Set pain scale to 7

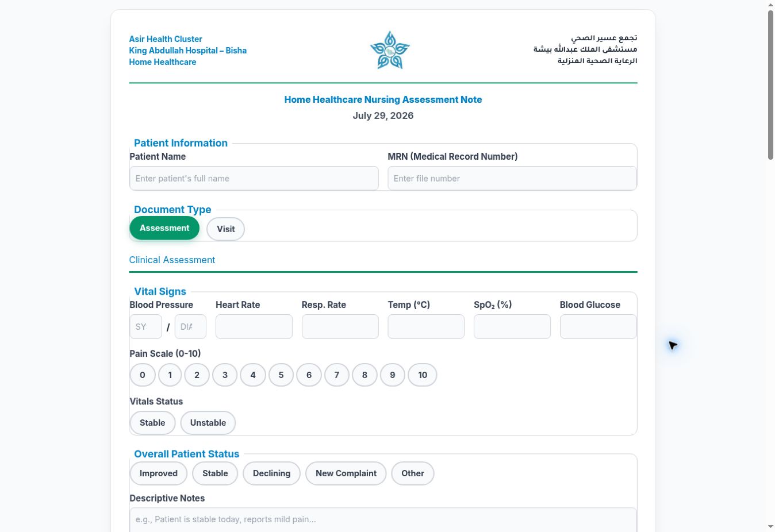(337, 375)
